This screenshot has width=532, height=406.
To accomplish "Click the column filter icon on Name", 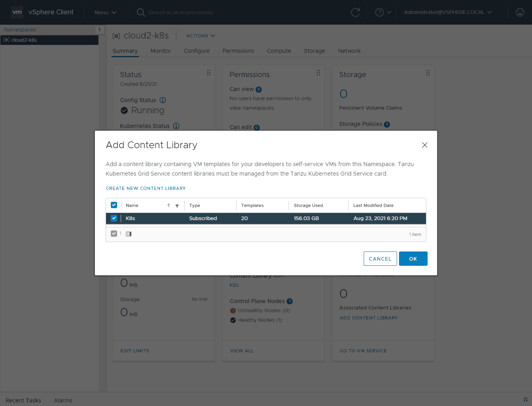I will [x=177, y=206].
